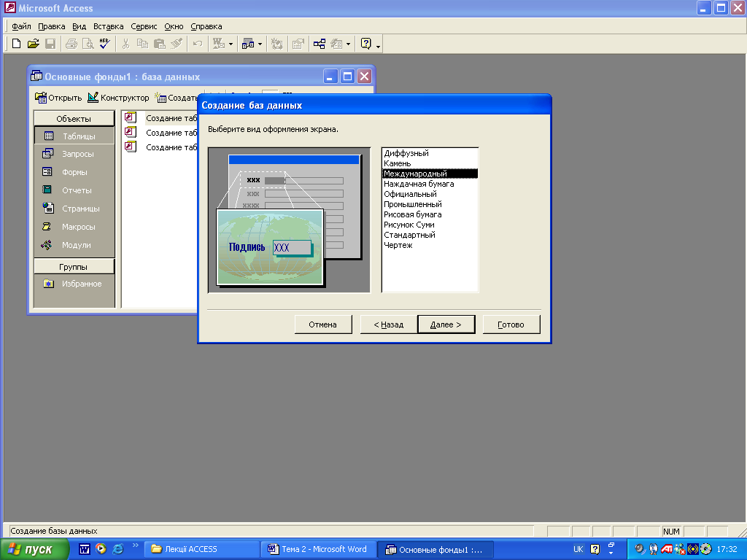Click the Отмена button
This screenshot has width=747, height=560.
[323, 324]
